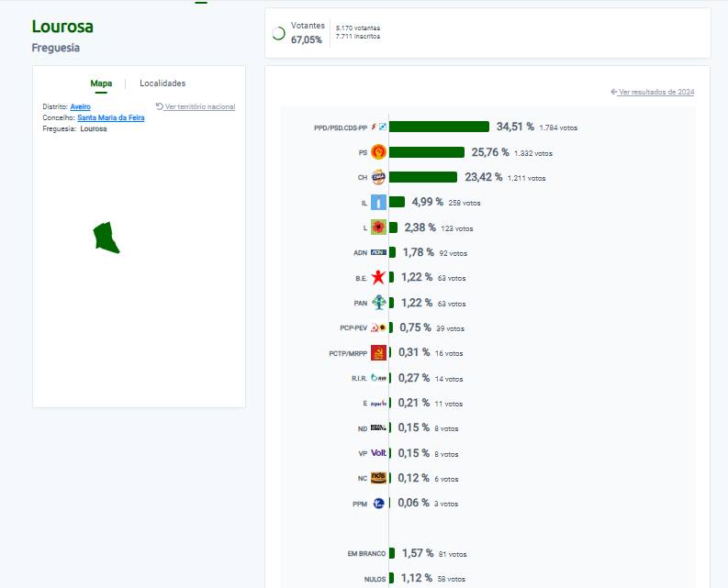Click the ADN party logo
This screenshot has height=588, width=728.
(378, 252)
